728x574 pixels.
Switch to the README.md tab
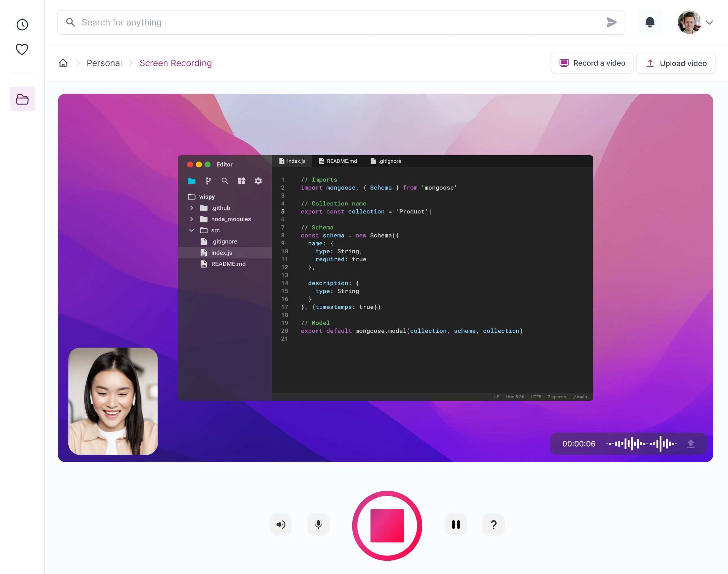pyautogui.click(x=338, y=161)
